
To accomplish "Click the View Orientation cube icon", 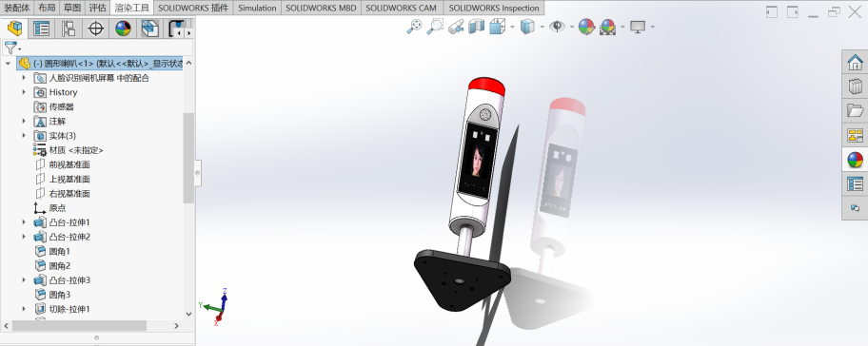I will click(497, 27).
